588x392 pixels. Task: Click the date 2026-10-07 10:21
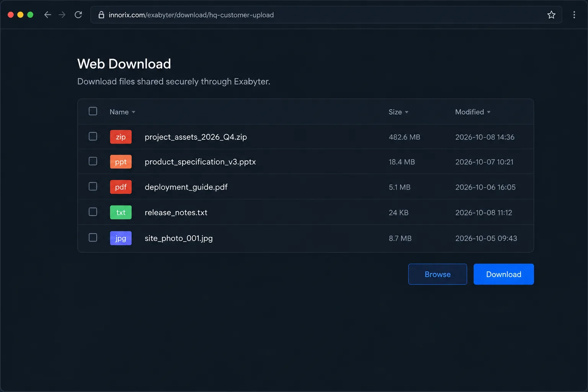pyautogui.click(x=484, y=162)
